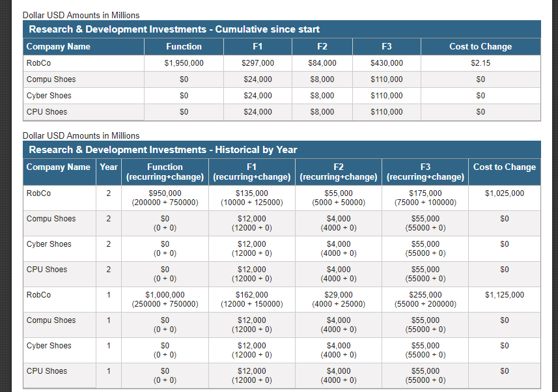Click 'Compu Shoes' name in Cumulative table

pyautogui.click(x=51, y=79)
